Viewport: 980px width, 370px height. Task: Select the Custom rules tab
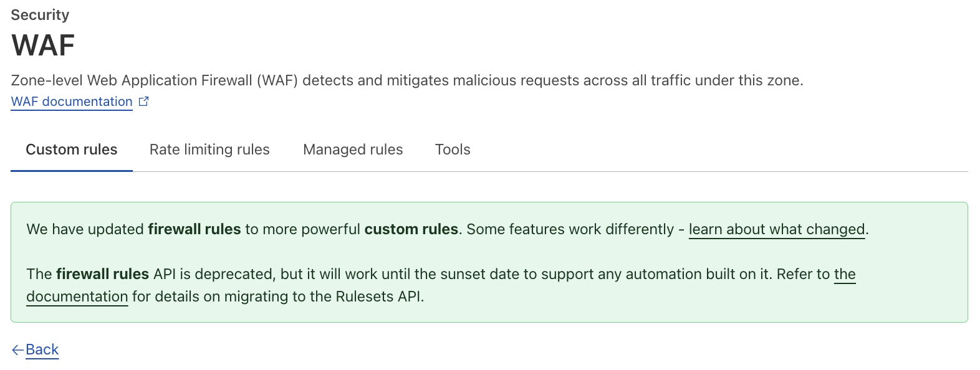[x=72, y=149]
